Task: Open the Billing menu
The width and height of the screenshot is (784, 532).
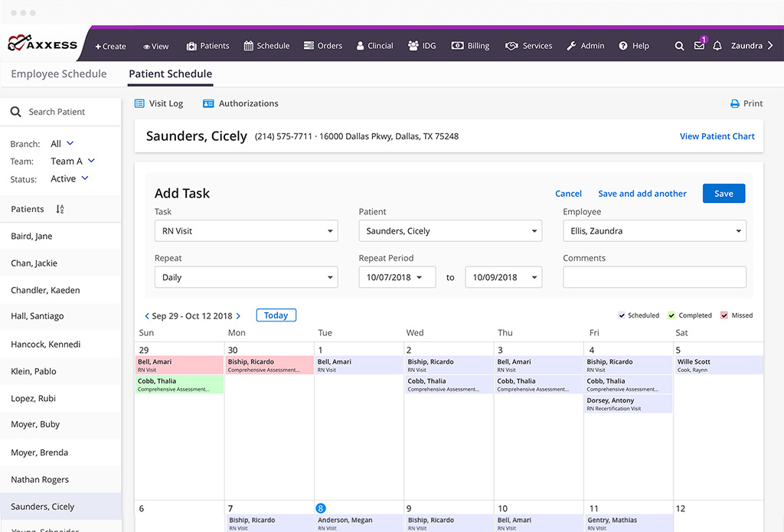Action: [x=470, y=46]
